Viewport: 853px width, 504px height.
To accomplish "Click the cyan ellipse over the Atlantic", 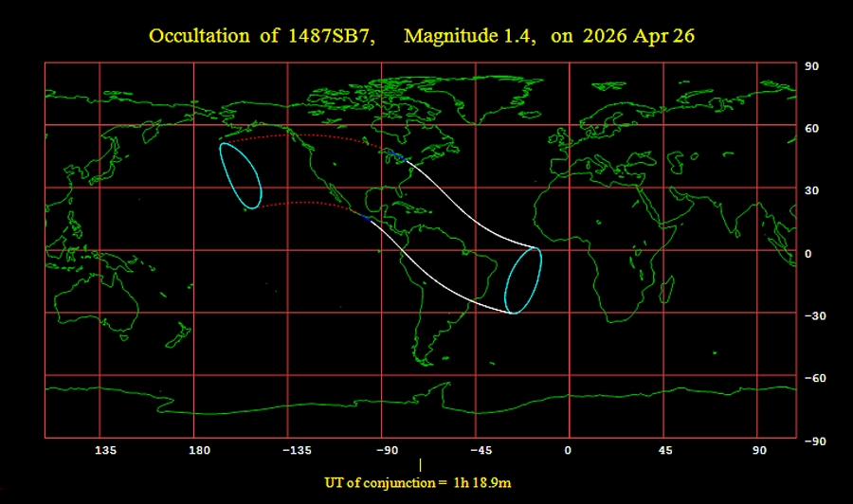I will 522,280.
